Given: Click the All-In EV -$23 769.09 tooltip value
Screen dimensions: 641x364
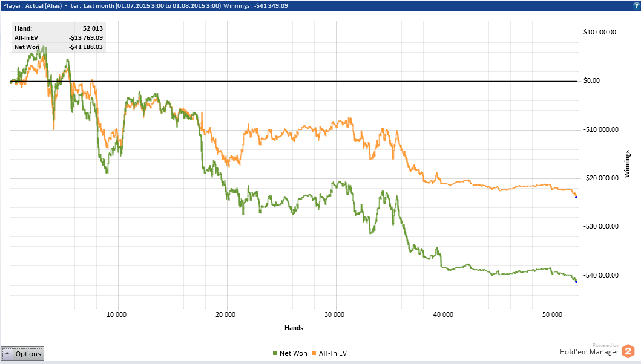Looking at the screenshot, I should [x=86, y=38].
